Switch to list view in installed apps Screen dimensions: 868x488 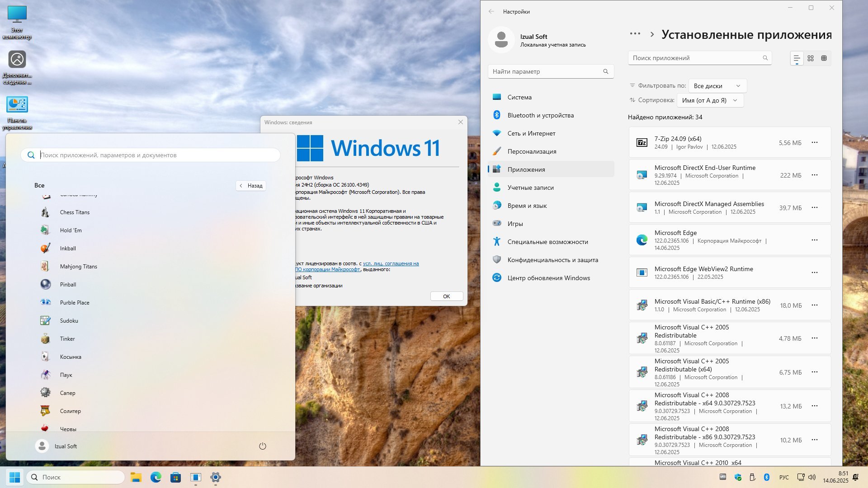click(x=797, y=58)
